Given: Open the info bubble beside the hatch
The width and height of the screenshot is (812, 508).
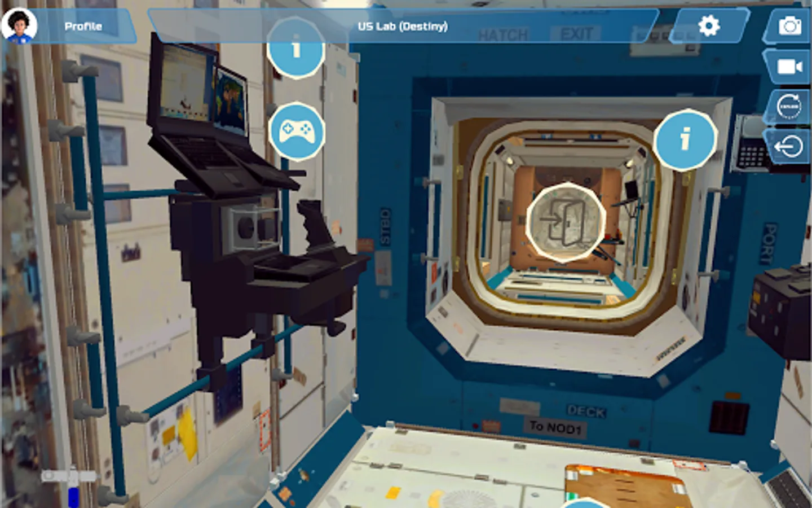Looking at the screenshot, I should (x=685, y=139).
